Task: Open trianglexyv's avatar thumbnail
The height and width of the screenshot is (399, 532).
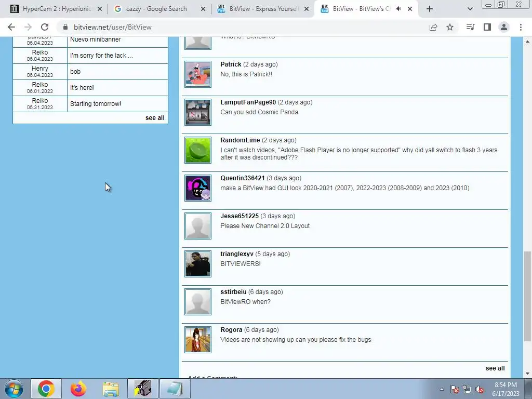Action: pyautogui.click(x=198, y=264)
